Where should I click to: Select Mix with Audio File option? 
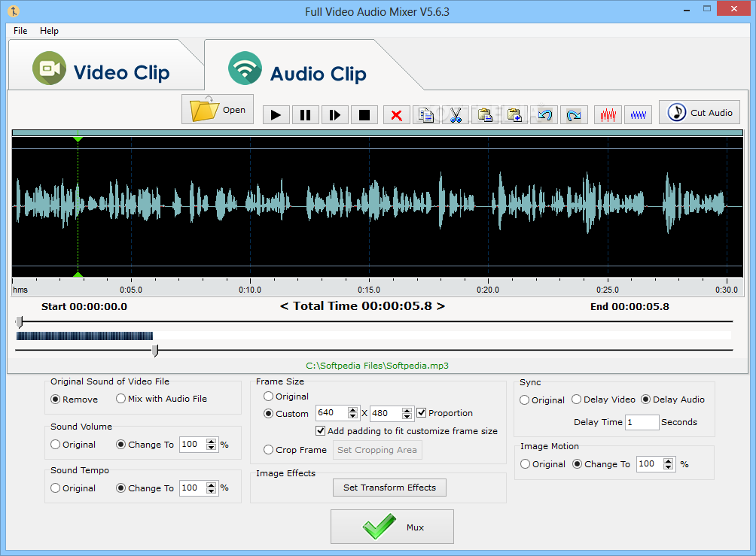[x=162, y=399]
